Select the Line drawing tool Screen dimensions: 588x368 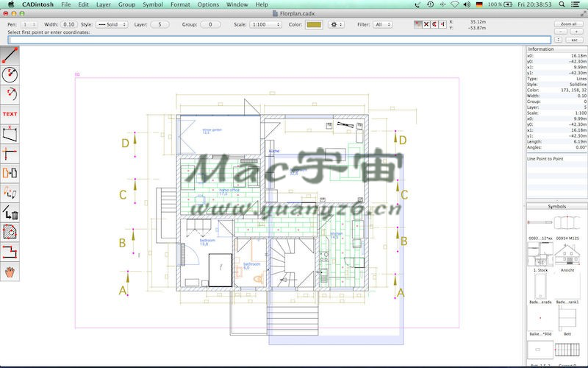pyautogui.click(x=10, y=54)
